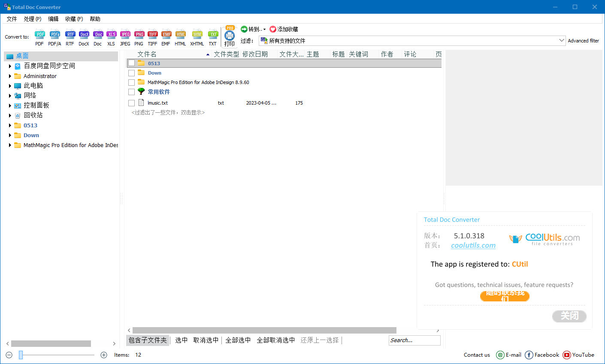Open the 收藏 (F) menu
The width and height of the screenshot is (605, 364).
pyautogui.click(x=73, y=18)
